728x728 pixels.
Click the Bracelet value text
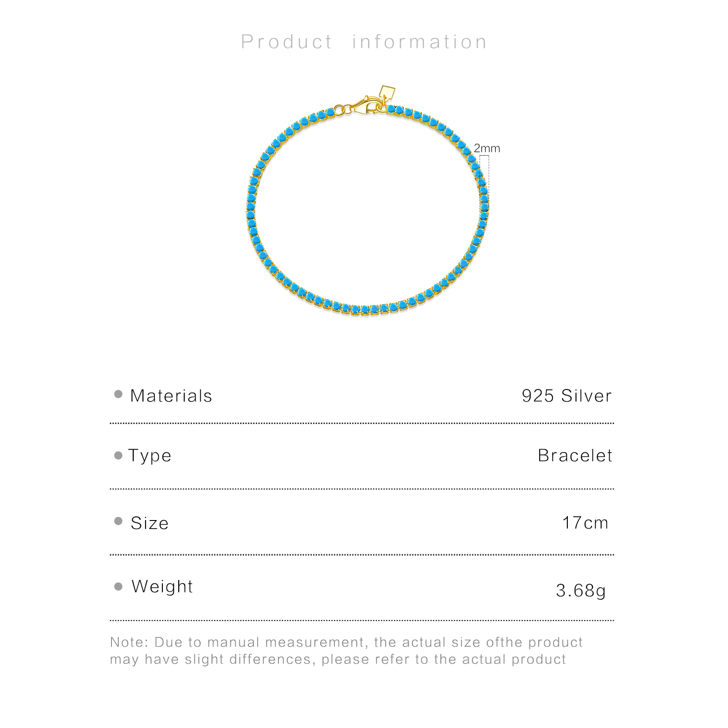[575, 455]
